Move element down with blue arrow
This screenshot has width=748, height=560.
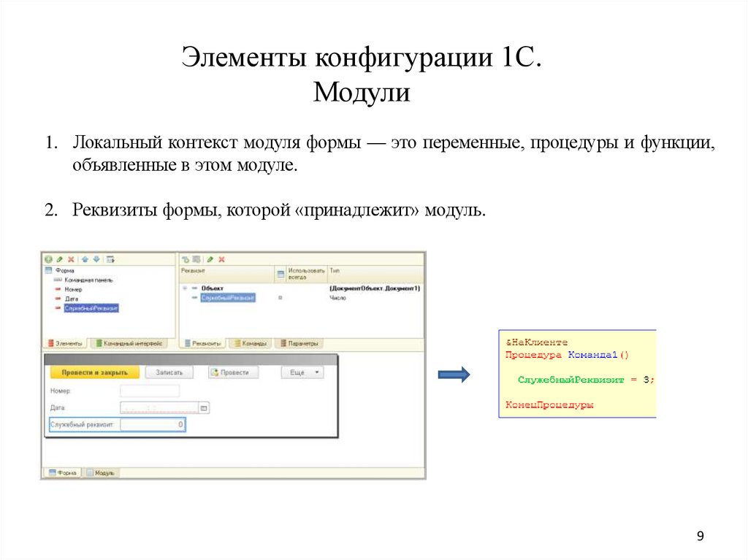96,259
